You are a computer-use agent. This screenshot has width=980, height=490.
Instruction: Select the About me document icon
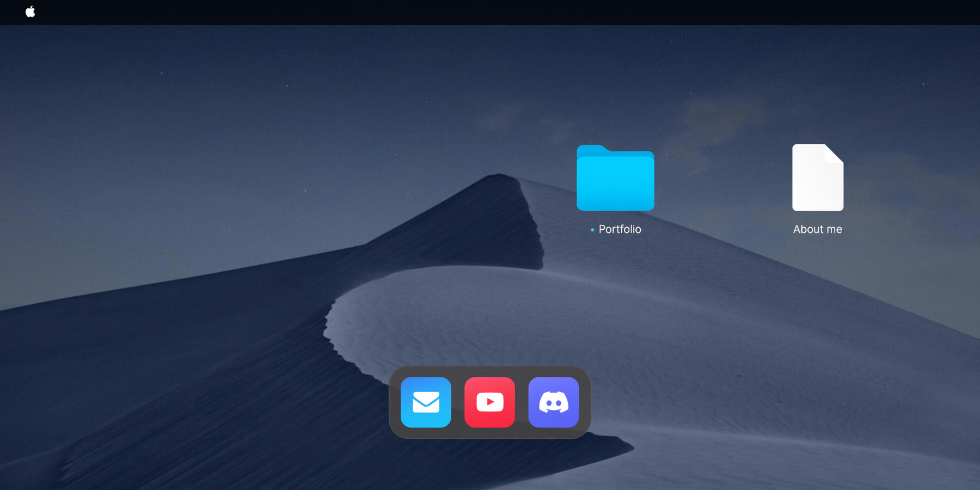(817, 178)
